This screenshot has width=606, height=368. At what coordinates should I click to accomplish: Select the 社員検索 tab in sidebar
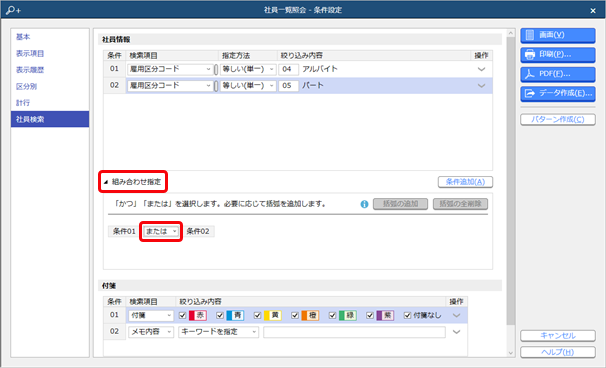click(50, 119)
